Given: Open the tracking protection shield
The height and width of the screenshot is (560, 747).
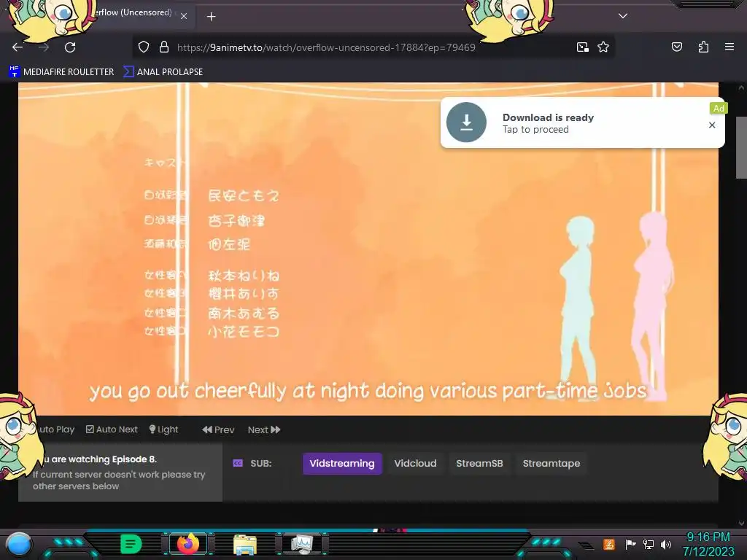Looking at the screenshot, I should 144,47.
